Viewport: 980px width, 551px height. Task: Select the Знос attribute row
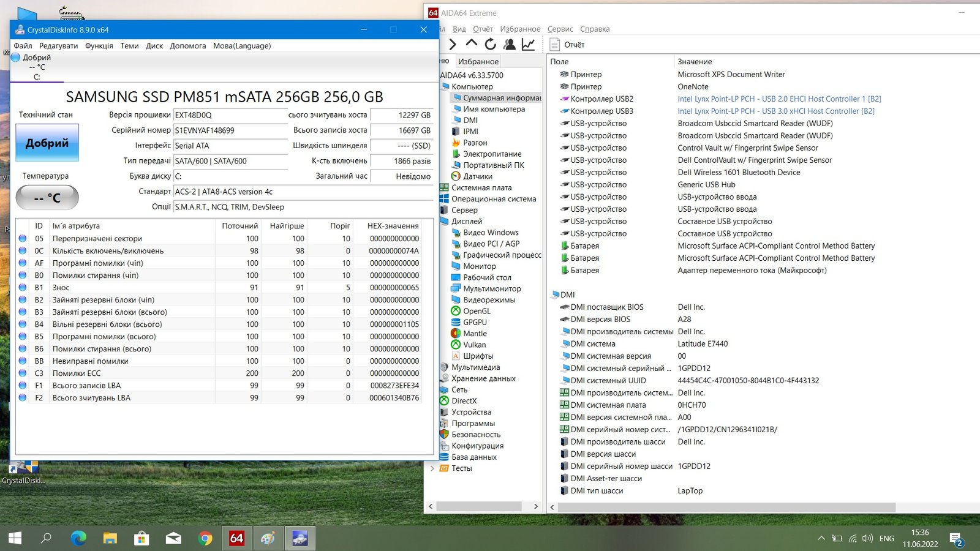click(x=219, y=288)
